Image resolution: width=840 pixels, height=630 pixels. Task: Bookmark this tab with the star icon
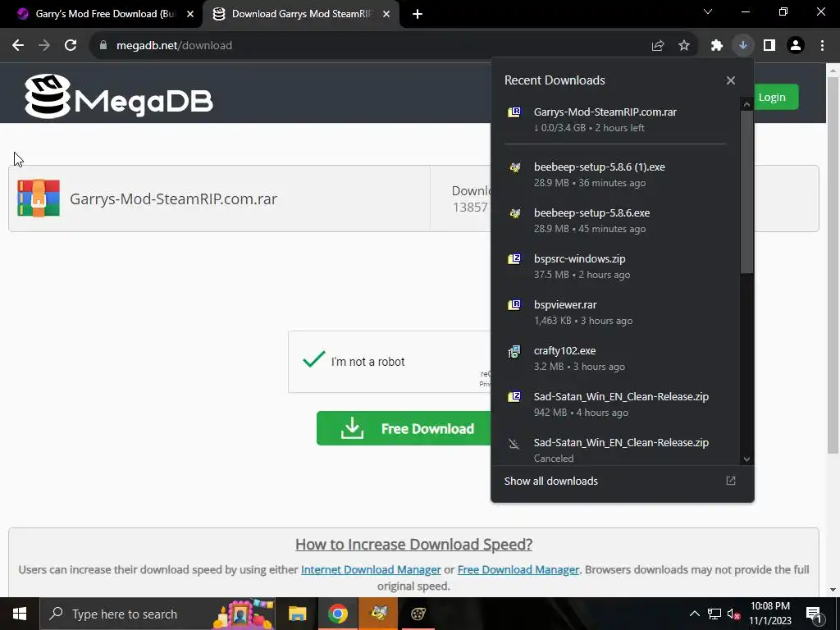684,46
